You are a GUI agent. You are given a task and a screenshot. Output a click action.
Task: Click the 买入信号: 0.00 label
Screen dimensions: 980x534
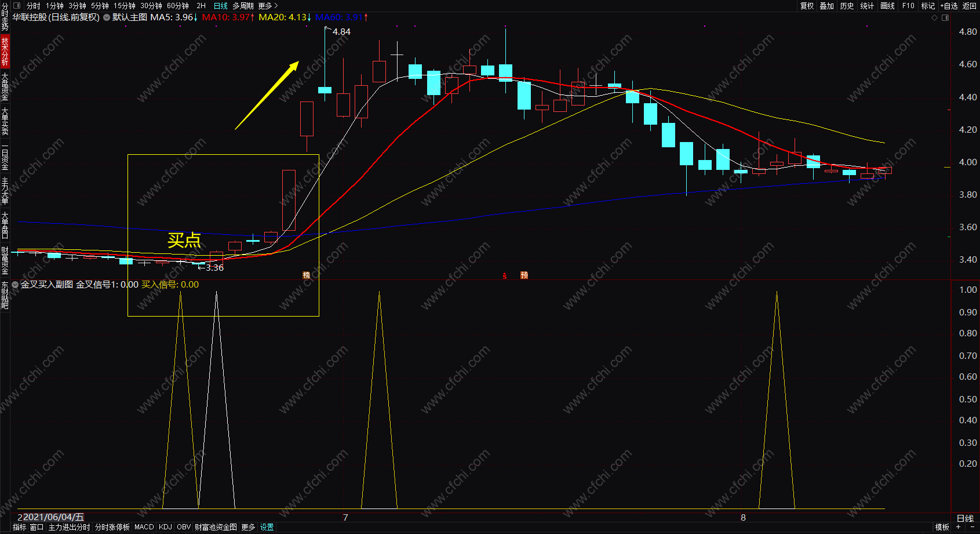170,285
